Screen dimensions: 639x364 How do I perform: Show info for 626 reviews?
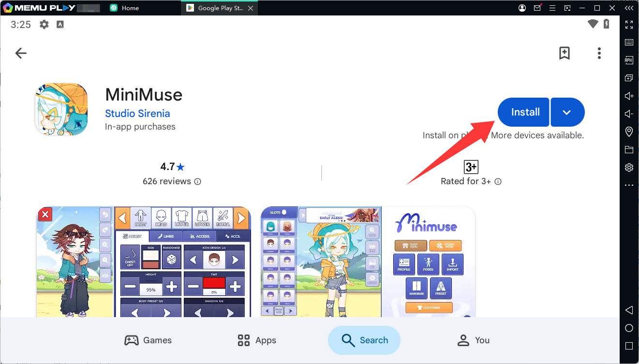point(197,182)
